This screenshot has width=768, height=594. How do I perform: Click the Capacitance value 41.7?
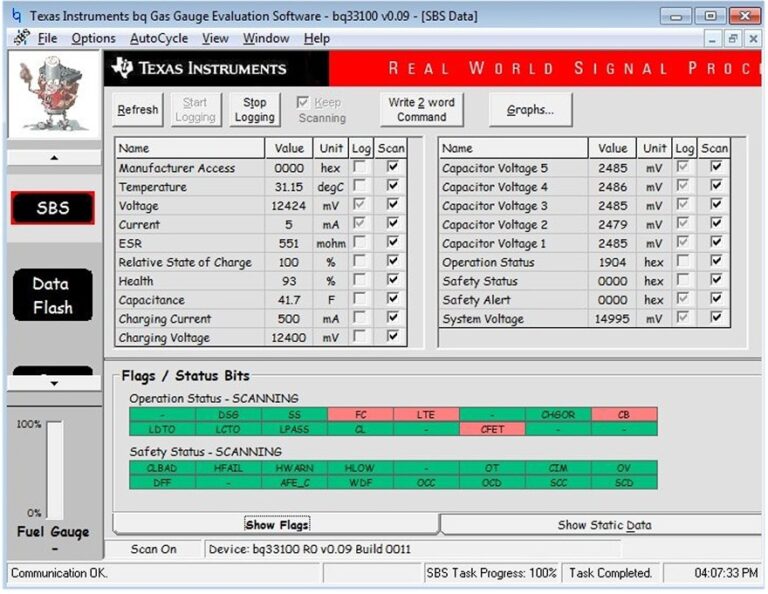click(x=288, y=300)
